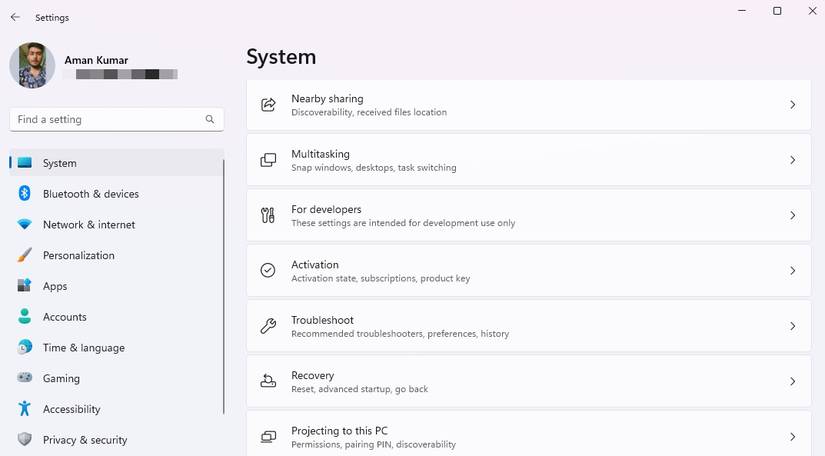Click the Accessibility figure icon
The height and width of the screenshot is (456, 825).
coord(24,409)
